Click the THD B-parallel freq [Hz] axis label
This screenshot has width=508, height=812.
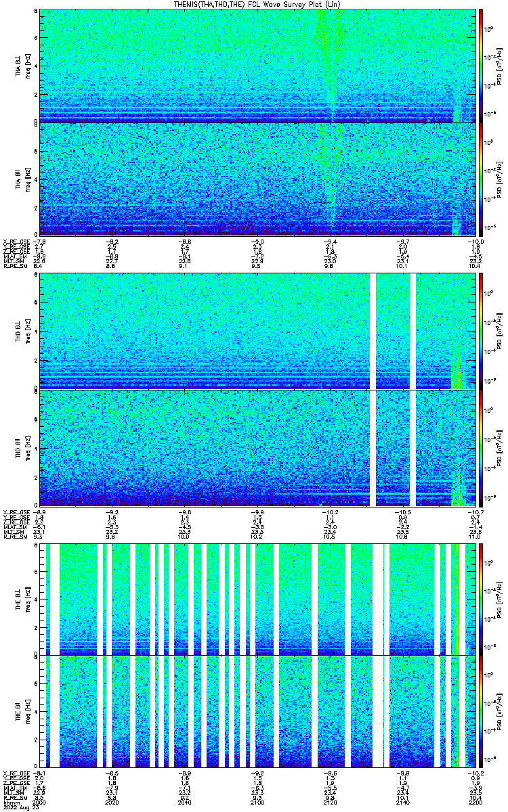point(28,447)
